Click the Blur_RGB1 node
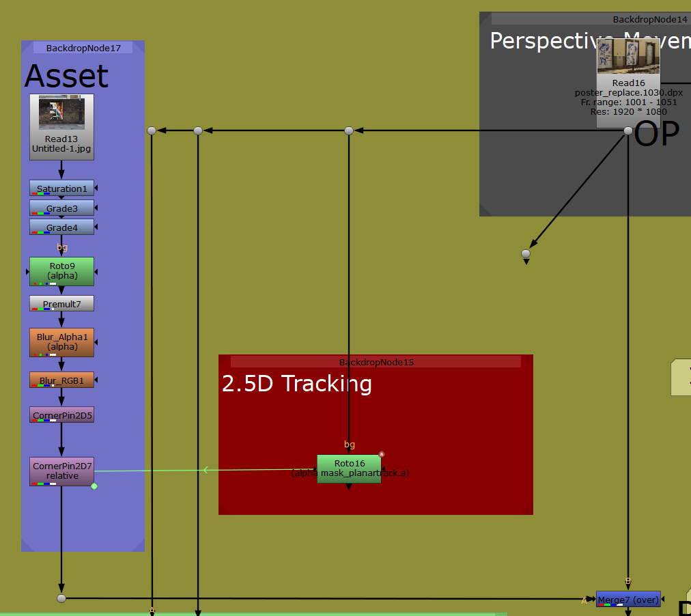The image size is (691, 616). 61,380
